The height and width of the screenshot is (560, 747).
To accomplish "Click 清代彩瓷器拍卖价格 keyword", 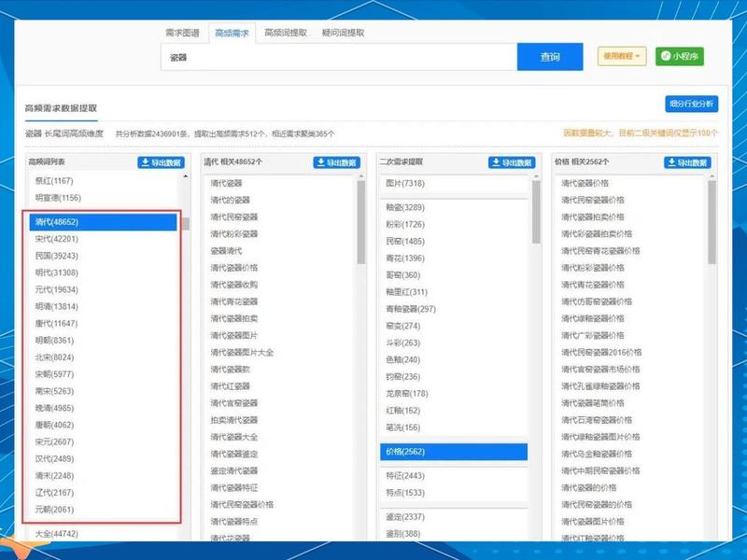I will 597,234.
